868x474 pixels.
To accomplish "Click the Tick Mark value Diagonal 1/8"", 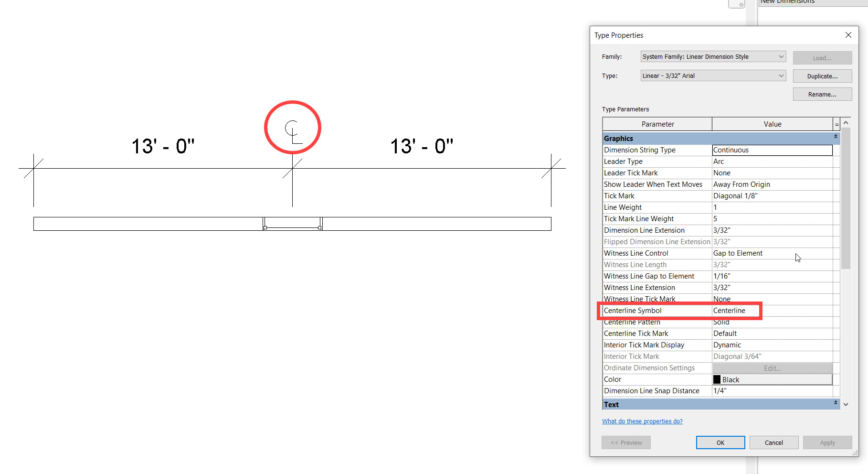I will click(772, 195).
